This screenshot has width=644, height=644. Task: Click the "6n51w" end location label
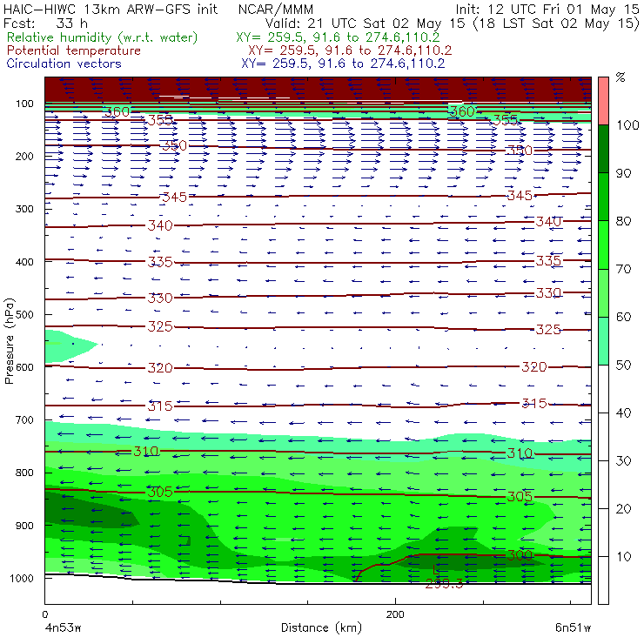coord(573,628)
